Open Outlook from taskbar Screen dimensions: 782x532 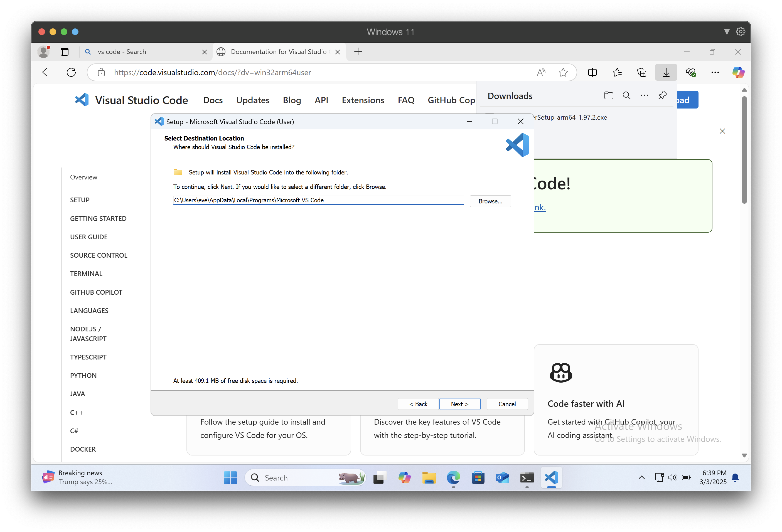click(502, 477)
